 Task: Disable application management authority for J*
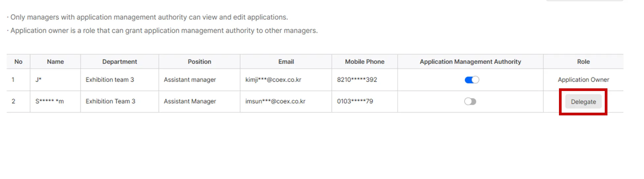[472, 80]
